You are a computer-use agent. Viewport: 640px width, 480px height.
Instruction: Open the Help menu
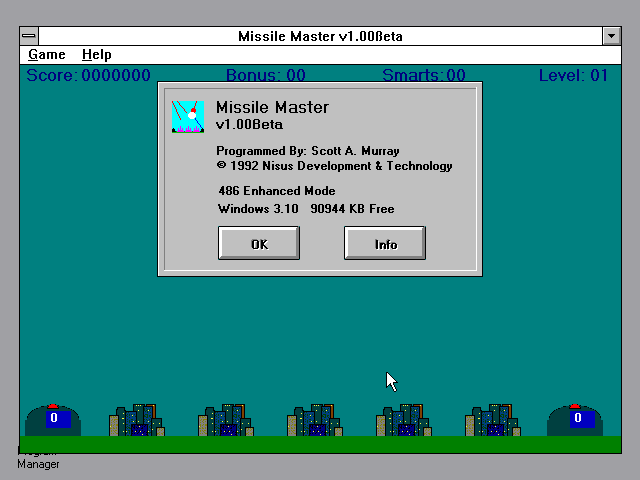click(97, 55)
